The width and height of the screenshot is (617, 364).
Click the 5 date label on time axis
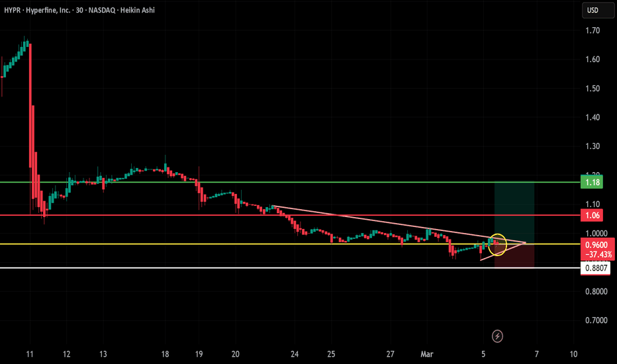[483, 354]
